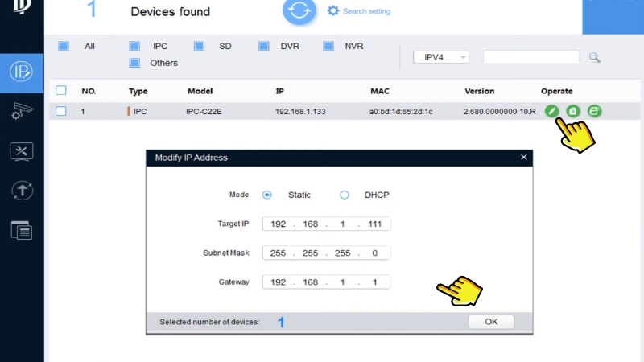The height and width of the screenshot is (362, 644).
Task: Open the device upgrade arrow sidebar icon
Action: click(21, 191)
